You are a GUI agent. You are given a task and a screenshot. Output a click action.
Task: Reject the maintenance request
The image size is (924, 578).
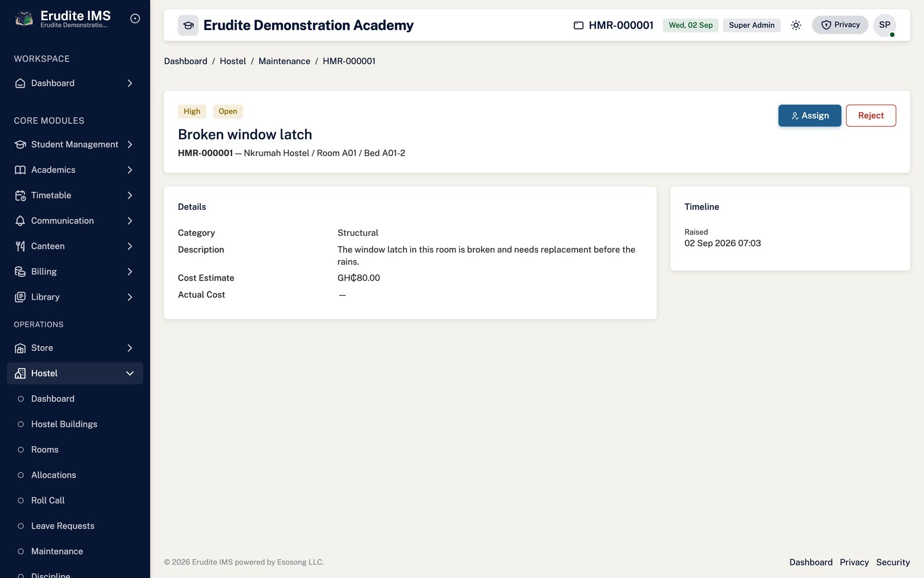pos(871,116)
